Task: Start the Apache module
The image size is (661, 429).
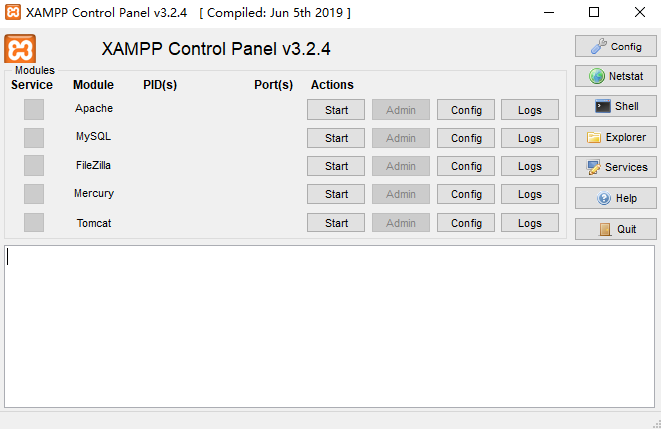Action: tap(336, 110)
